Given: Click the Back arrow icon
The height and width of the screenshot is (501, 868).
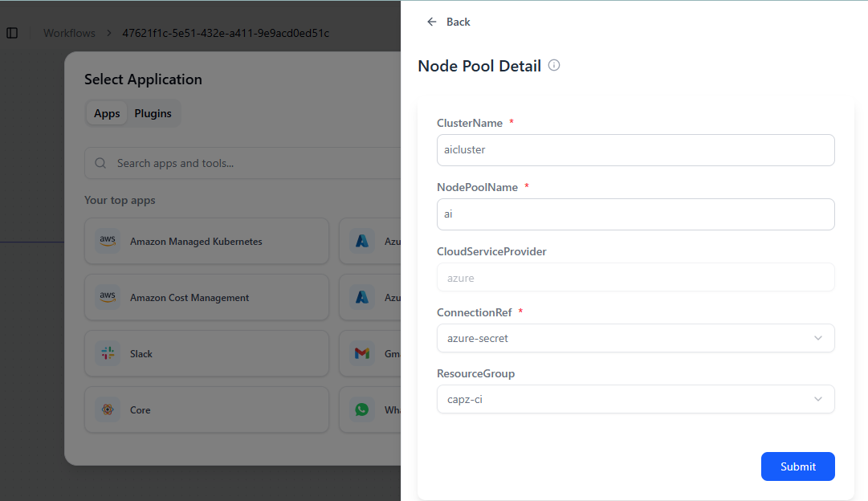Looking at the screenshot, I should [x=432, y=22].
